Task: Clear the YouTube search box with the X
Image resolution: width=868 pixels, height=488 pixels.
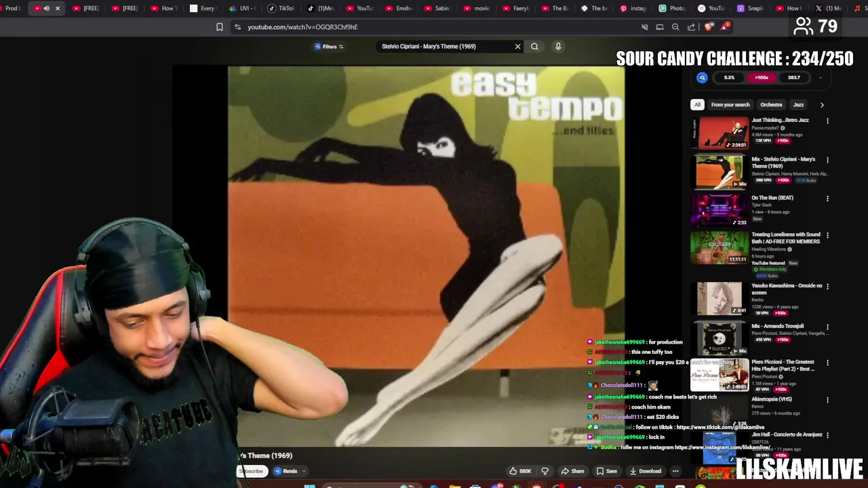Action: (517, 47)
